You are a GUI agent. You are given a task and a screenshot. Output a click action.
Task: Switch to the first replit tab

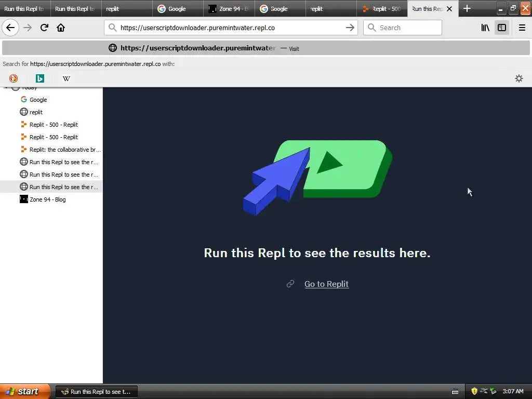point(127,9)
